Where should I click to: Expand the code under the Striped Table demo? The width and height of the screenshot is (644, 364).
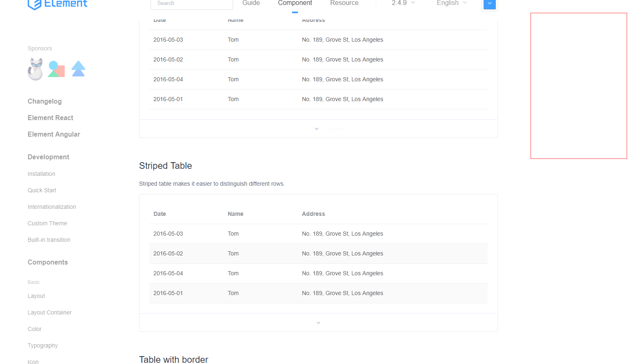(318, 323)
